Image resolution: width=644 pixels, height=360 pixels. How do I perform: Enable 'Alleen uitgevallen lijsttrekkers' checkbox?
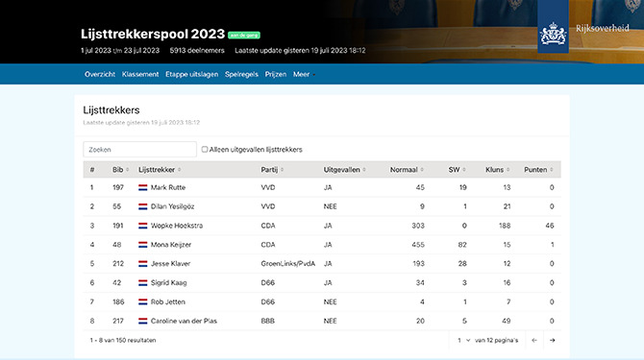205,149
